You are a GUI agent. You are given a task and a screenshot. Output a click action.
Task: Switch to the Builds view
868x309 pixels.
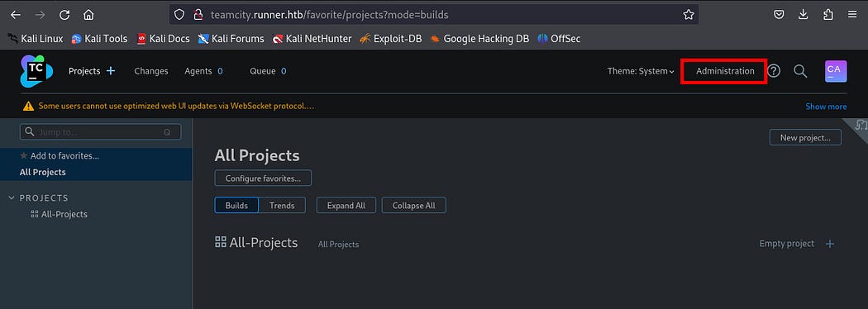[x=236, y=205]
